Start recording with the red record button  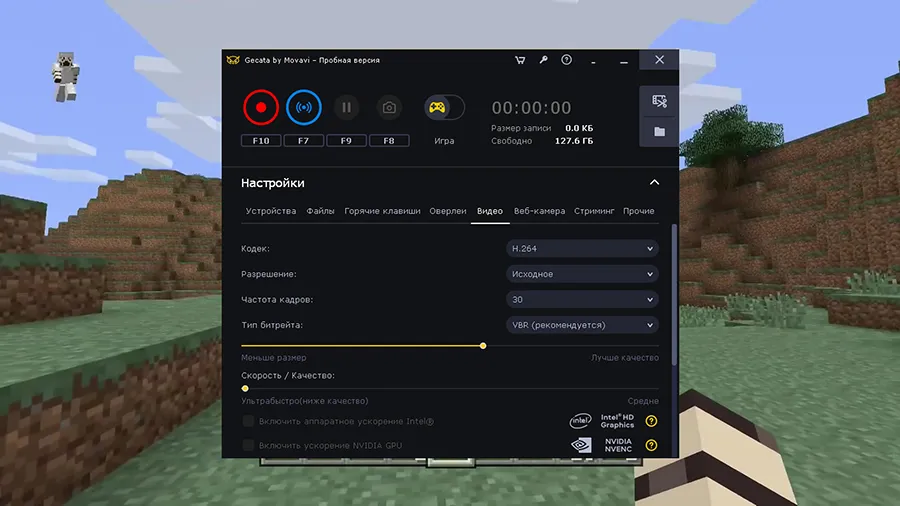[261, 107]
